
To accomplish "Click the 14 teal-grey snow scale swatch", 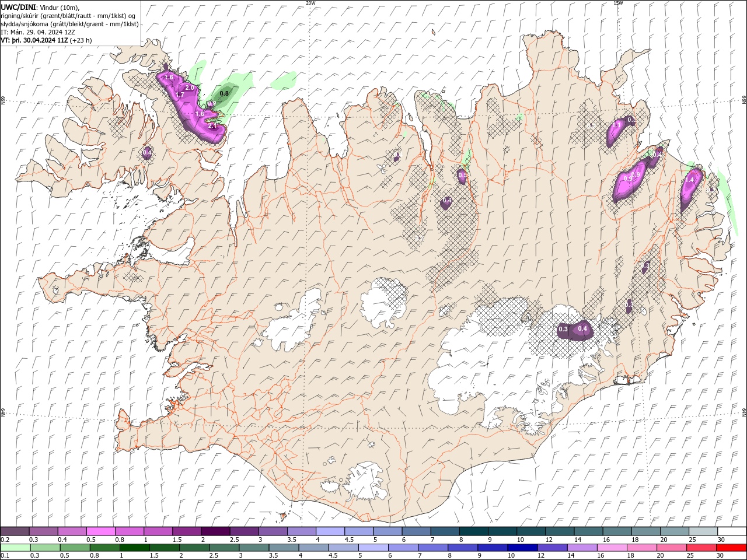I will (x=588, y=531).
